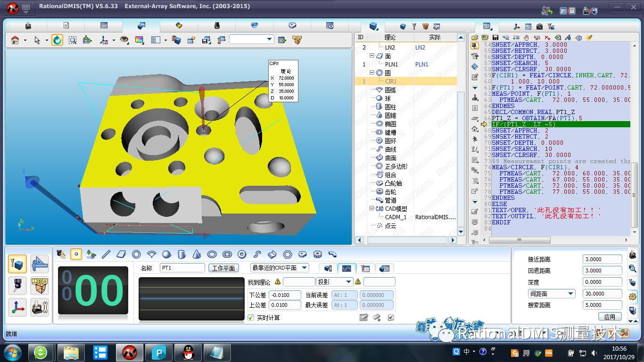This screenshot has height=362, width=644.
Task: Select the gear feature tool
Action: (x=317, y=255)
